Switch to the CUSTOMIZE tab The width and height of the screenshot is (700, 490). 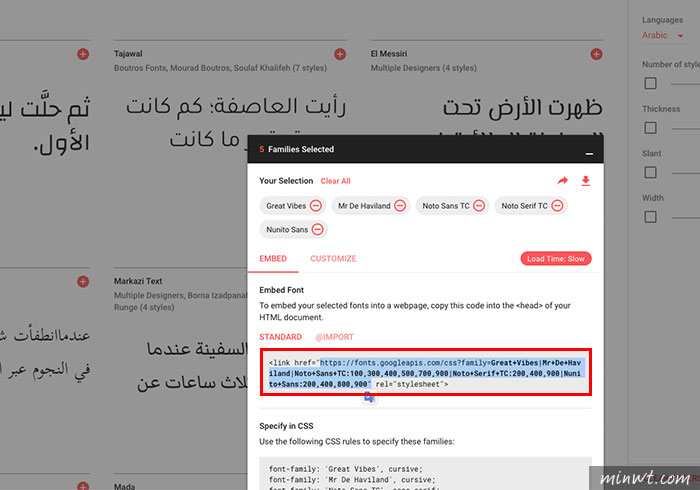pos(333,258)
